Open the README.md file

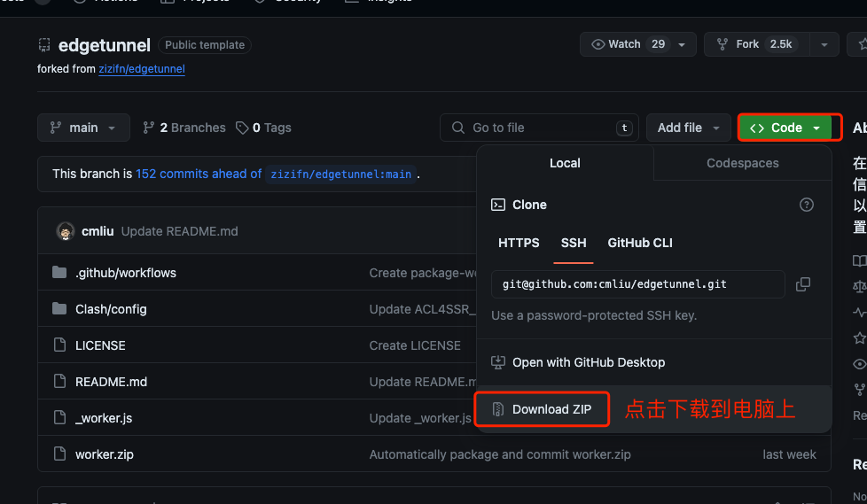[x=111, y=382]
